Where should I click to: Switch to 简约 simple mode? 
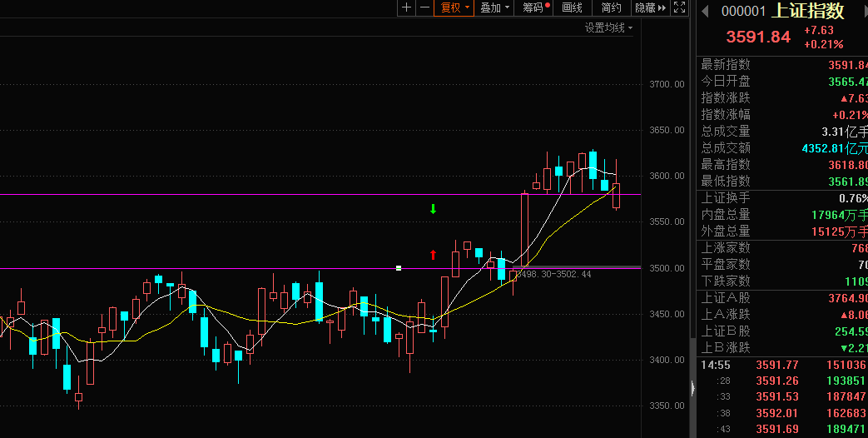click(x=611, y=7)
